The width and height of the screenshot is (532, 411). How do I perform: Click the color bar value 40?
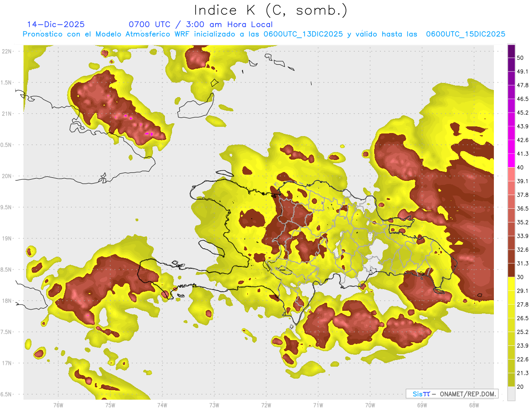(x=520, y=167)
